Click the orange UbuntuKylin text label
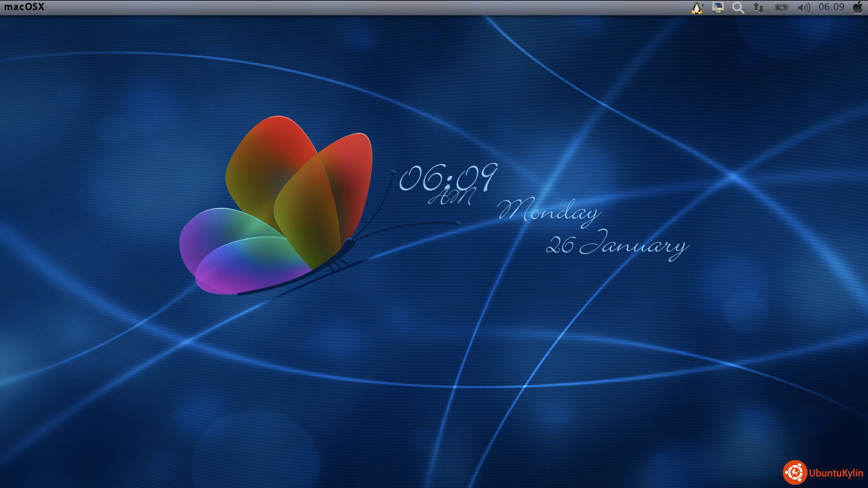The height and width of the screenshot is (488, 868). coord(836,473)
